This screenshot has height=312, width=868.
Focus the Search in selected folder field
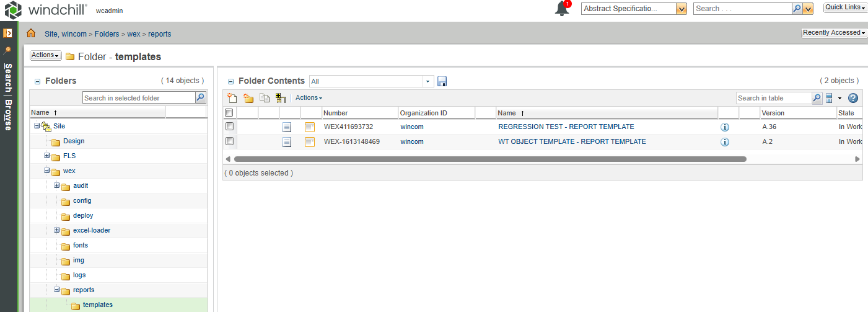[x=139, y=97]
